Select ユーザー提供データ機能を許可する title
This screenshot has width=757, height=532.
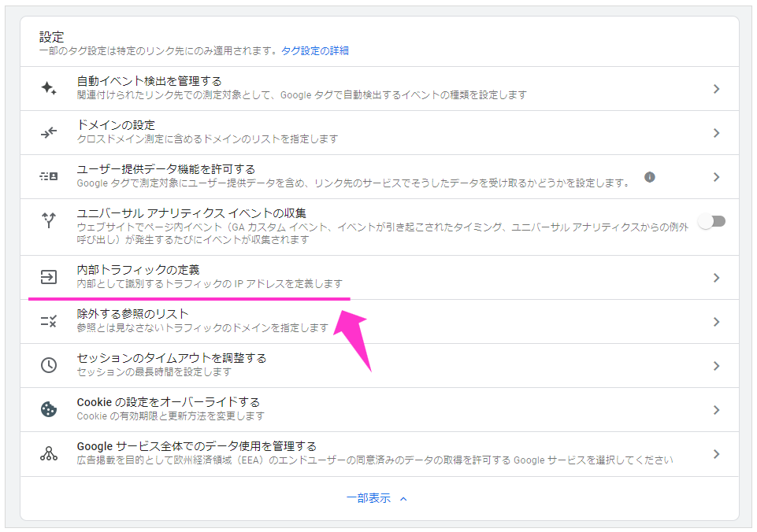[x=166, y=169]
